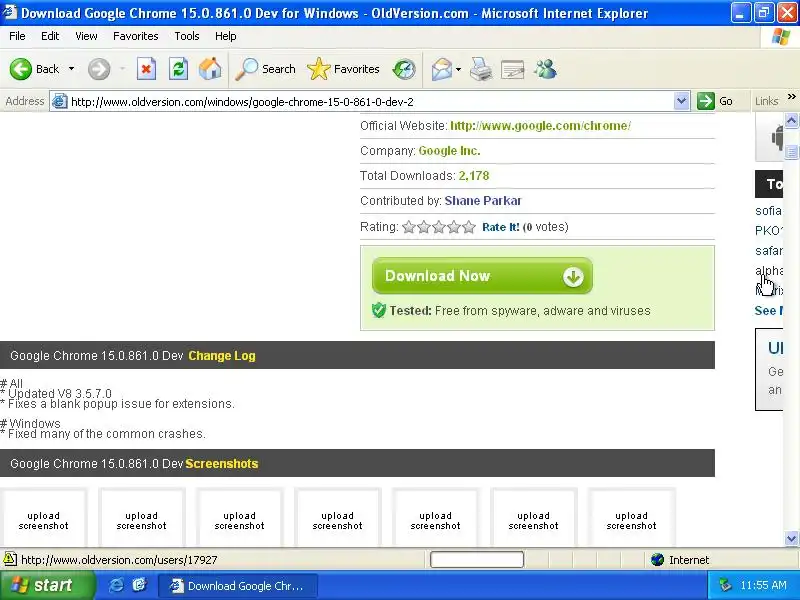The height and width of the screenshot is (600, 800).
Task: Open the Back history dropdown arrow
Action: pos(71,69)
